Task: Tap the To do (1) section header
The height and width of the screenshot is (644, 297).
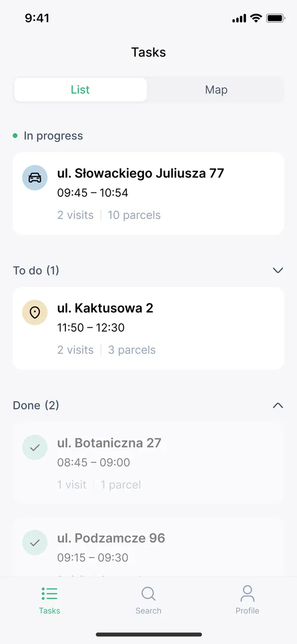Action: click(36, 270)
